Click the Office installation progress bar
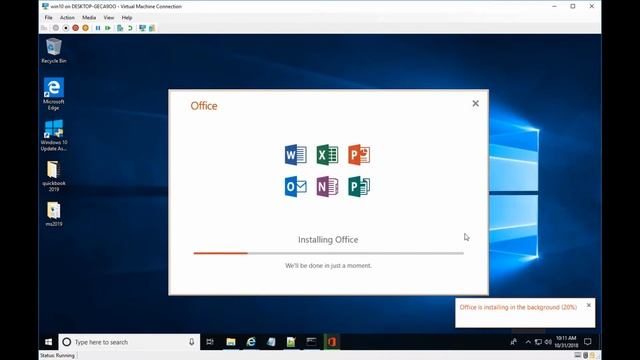 [329, 253]
